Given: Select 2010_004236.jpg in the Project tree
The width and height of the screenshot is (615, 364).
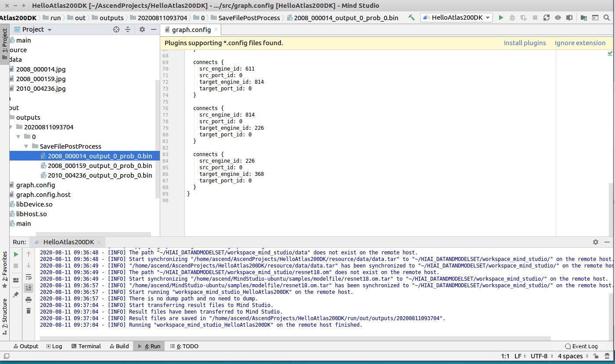Looking at the screenshot, I should pos(41,89).
